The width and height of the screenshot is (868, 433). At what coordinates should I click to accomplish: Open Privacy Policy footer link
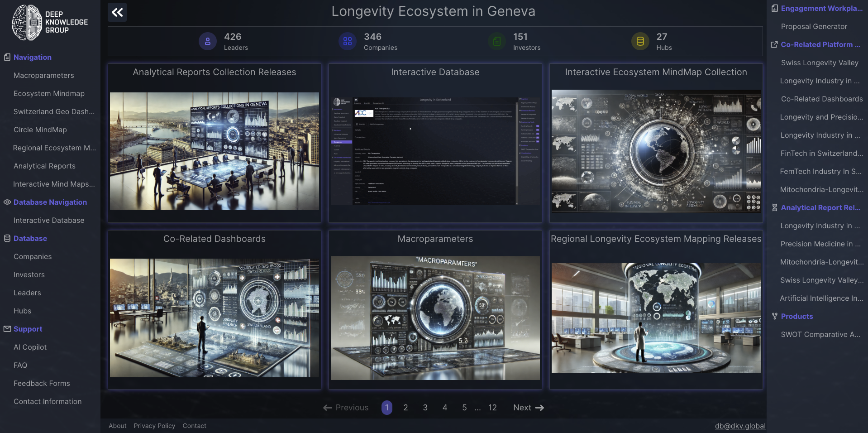154,426
